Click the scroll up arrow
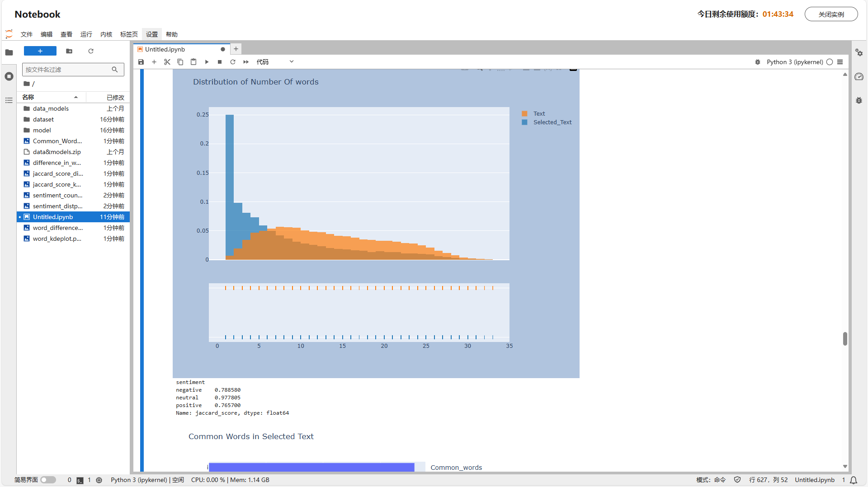Screen dimensions: 868x487 (845, 75)
